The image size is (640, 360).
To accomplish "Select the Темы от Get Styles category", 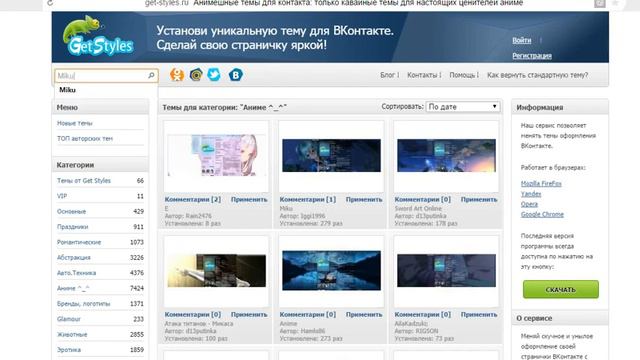I will 84,180.
